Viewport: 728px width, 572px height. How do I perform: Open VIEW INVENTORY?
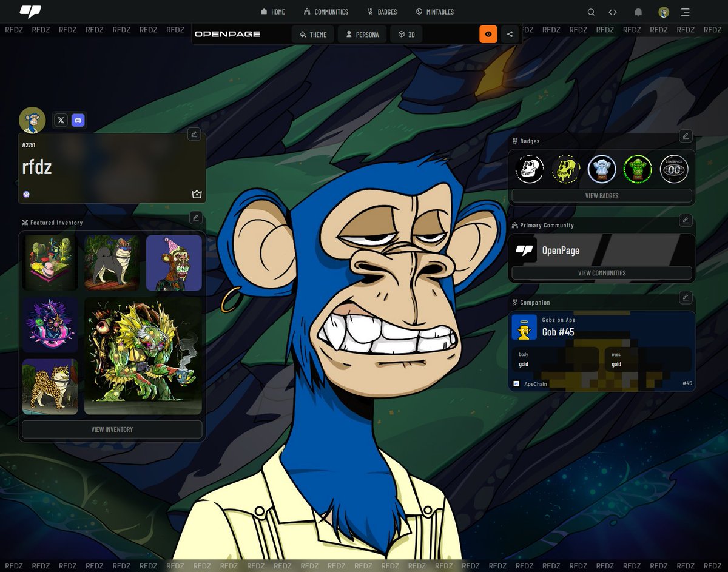pos(112,429)
